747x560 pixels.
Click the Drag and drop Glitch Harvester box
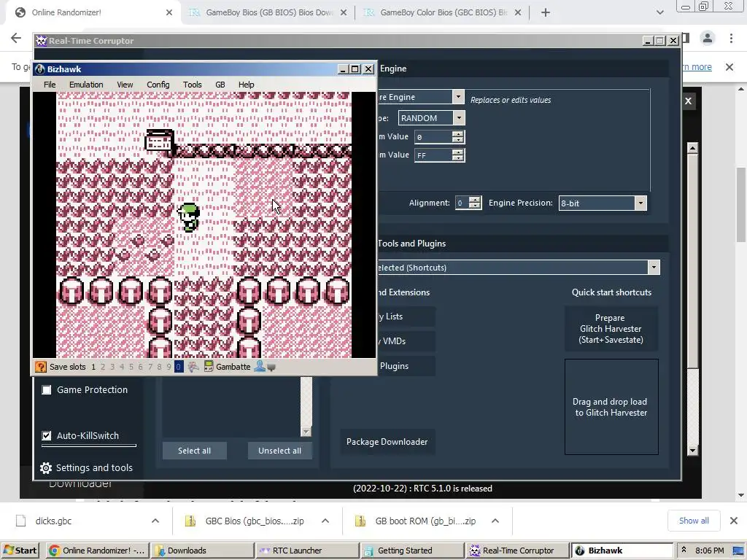611,407
